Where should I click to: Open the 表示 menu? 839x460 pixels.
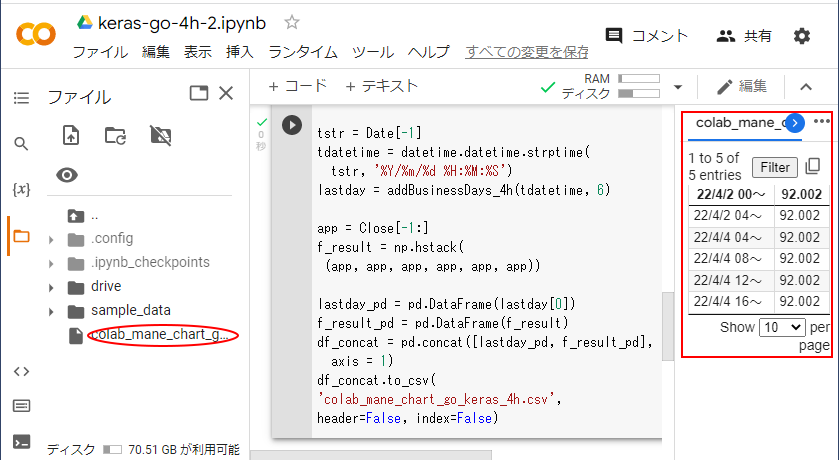point(198,52)
